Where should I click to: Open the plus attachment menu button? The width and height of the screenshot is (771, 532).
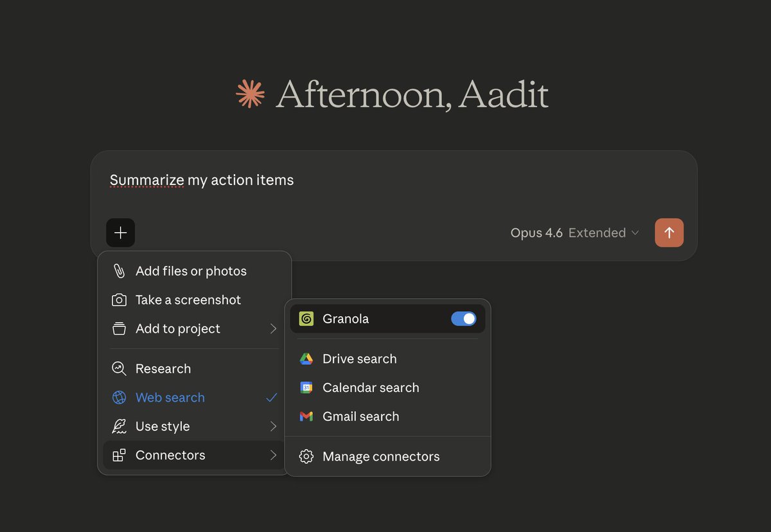120,233
